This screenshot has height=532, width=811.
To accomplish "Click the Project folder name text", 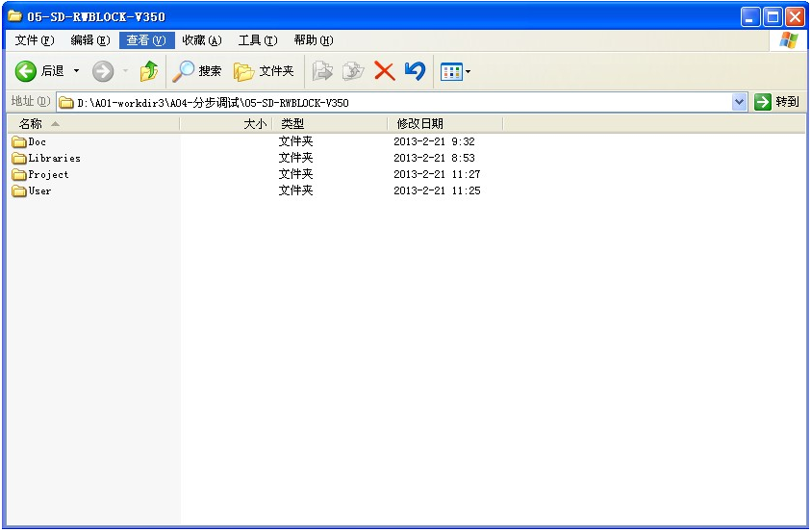I will tap(48, 175).
